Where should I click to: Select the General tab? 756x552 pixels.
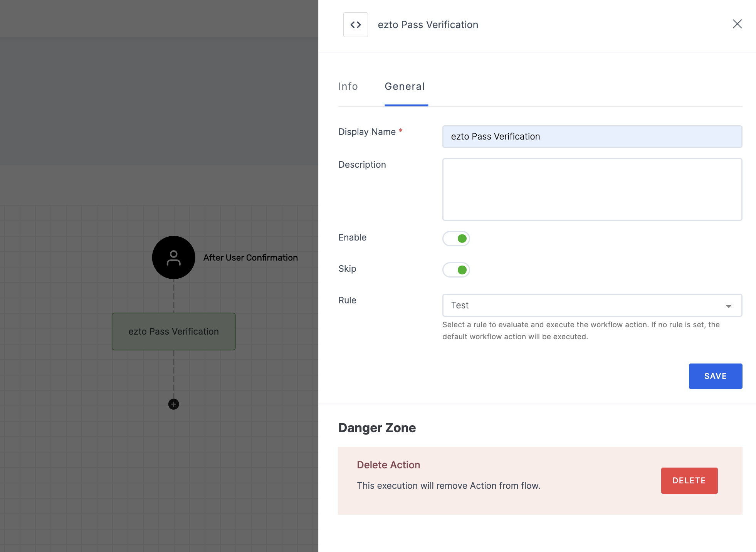click(x=405, y=86)
